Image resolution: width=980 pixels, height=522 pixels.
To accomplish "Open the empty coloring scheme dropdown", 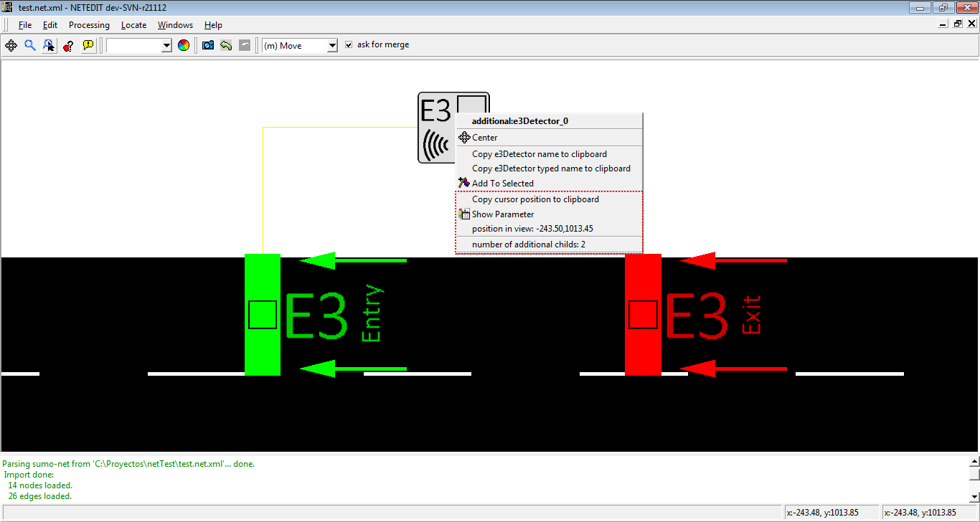I will (x=166, y=46).
